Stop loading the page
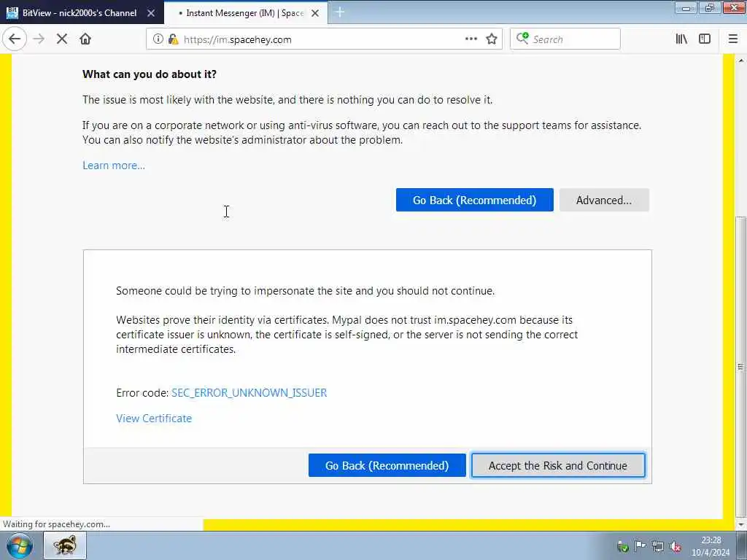Viewport: 747px width, 560px height. (x=62, y=39)
